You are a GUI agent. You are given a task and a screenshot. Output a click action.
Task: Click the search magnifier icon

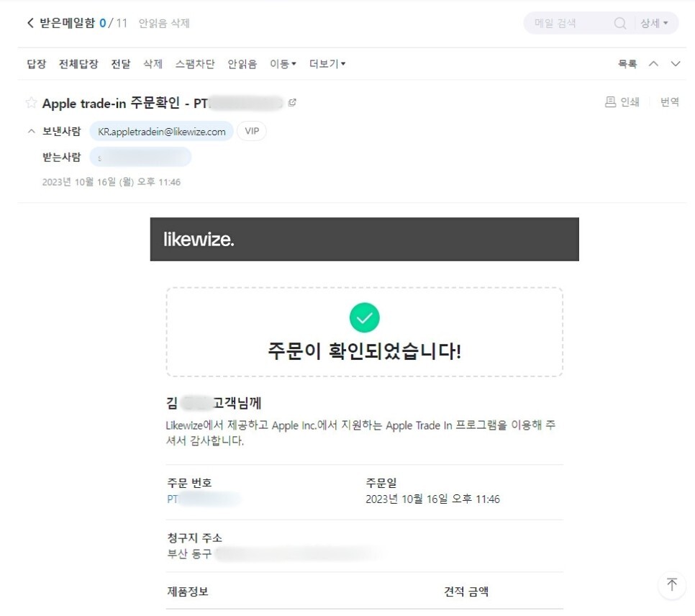620,23
